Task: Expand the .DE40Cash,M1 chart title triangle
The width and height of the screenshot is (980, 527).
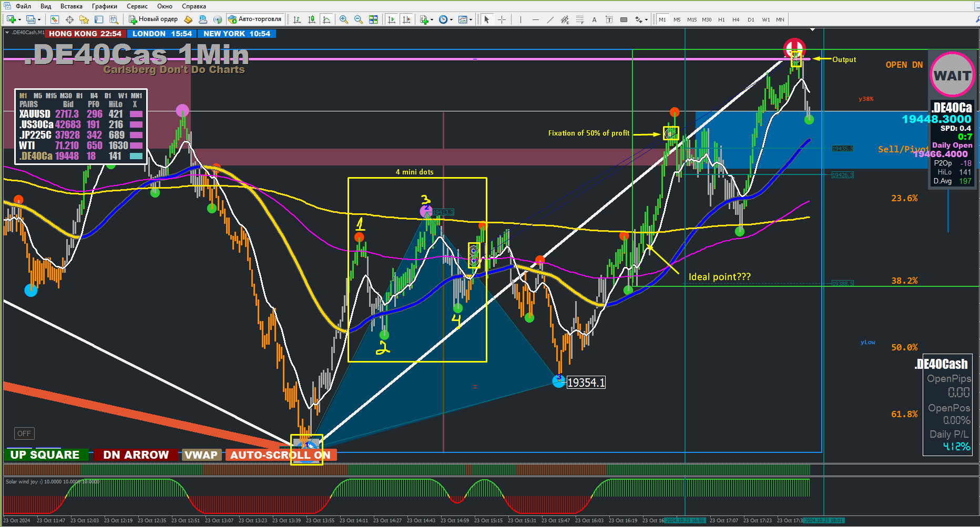Action: click(7, 33)
